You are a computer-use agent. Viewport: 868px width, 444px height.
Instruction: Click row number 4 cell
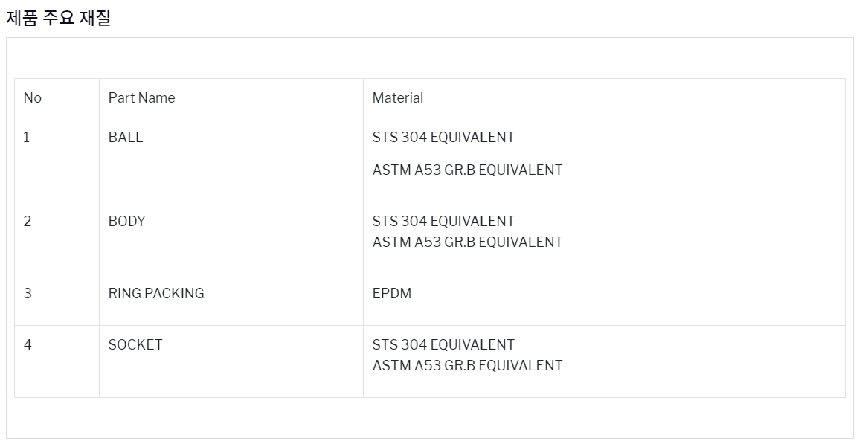pyautogui.click(x=57, y=361)
